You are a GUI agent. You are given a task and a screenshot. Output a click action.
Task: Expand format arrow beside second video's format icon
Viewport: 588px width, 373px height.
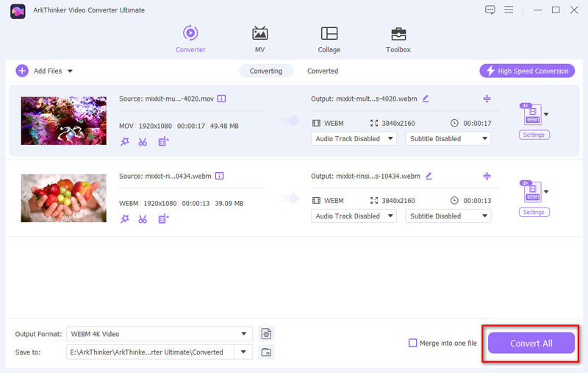(546, 191)
